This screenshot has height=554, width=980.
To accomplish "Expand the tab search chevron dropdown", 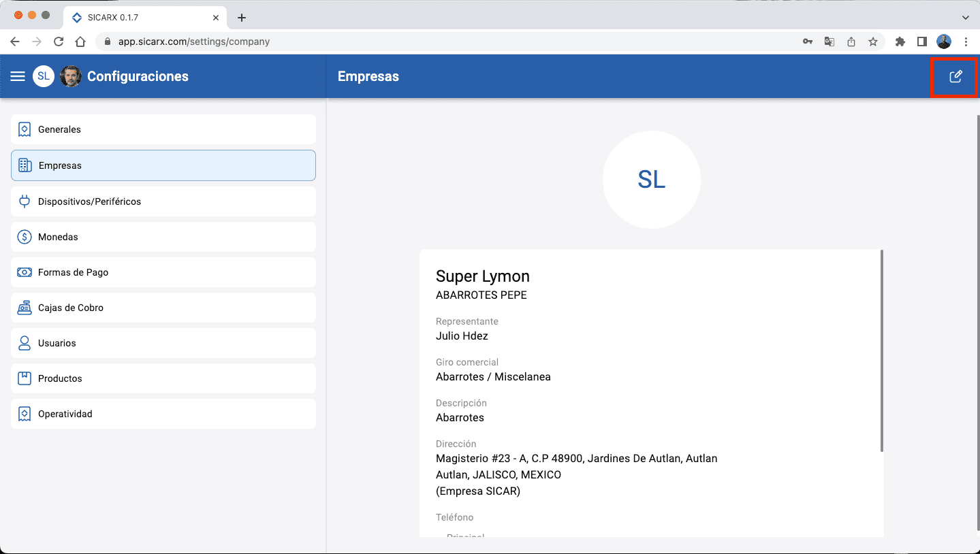I will pos(965,17).
